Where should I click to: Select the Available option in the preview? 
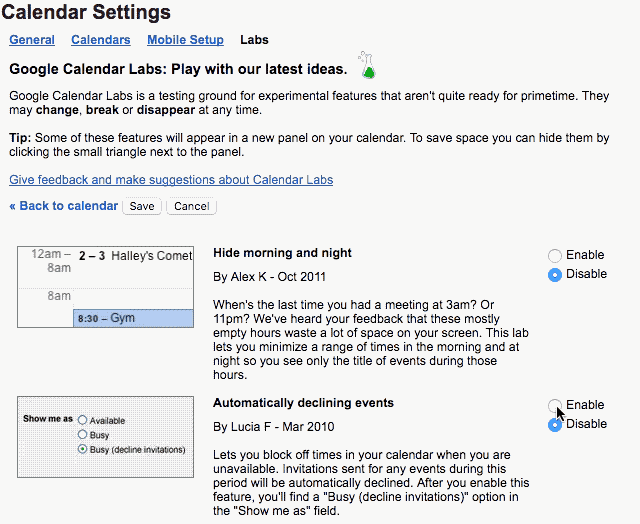tap(82, 421)
